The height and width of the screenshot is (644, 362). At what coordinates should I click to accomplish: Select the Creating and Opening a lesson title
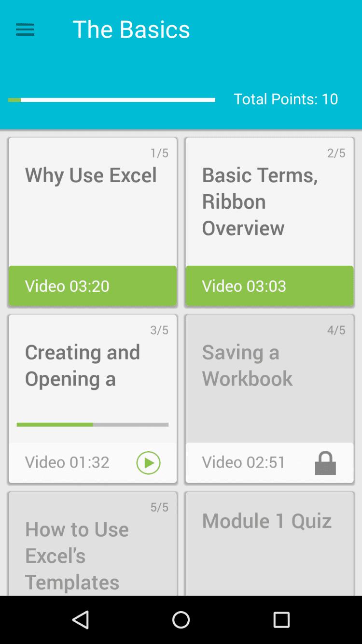pos(83,366)
